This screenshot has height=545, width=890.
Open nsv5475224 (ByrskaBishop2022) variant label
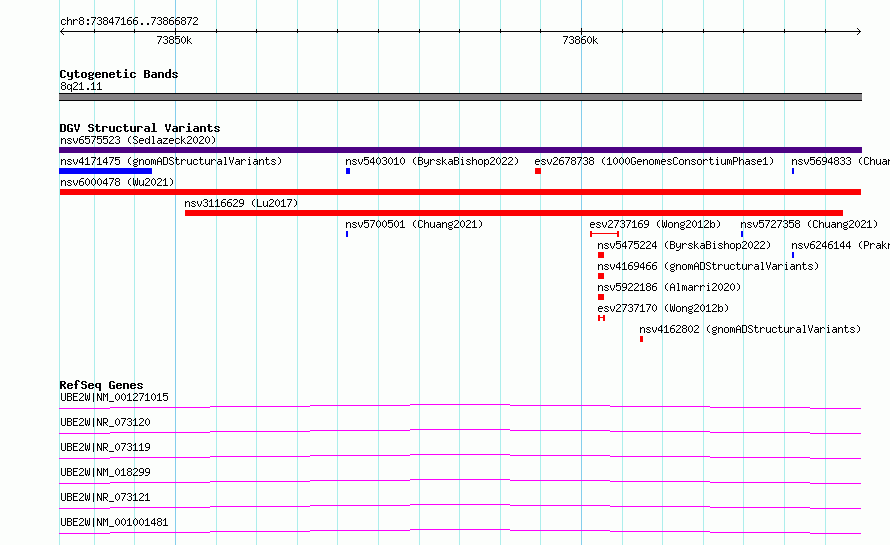tap(684, 245)
